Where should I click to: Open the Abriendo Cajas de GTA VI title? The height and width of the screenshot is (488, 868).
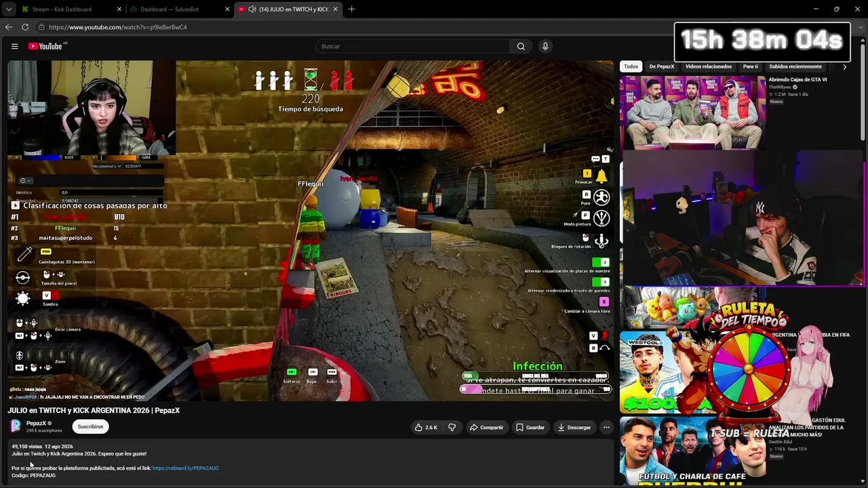click(797, 79)
